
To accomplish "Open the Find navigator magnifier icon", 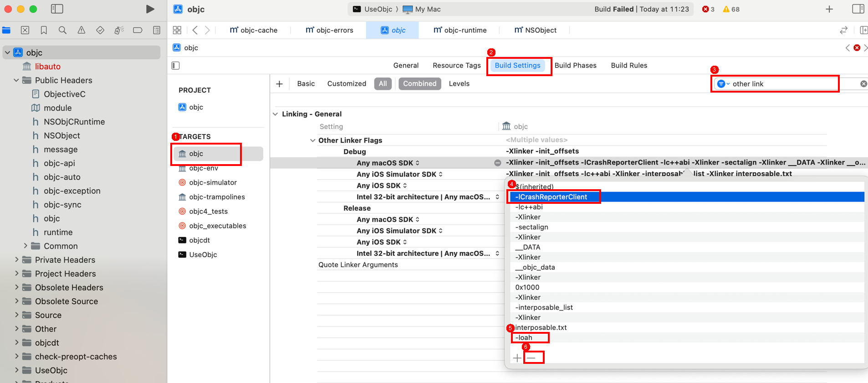I will click(62, 30).
